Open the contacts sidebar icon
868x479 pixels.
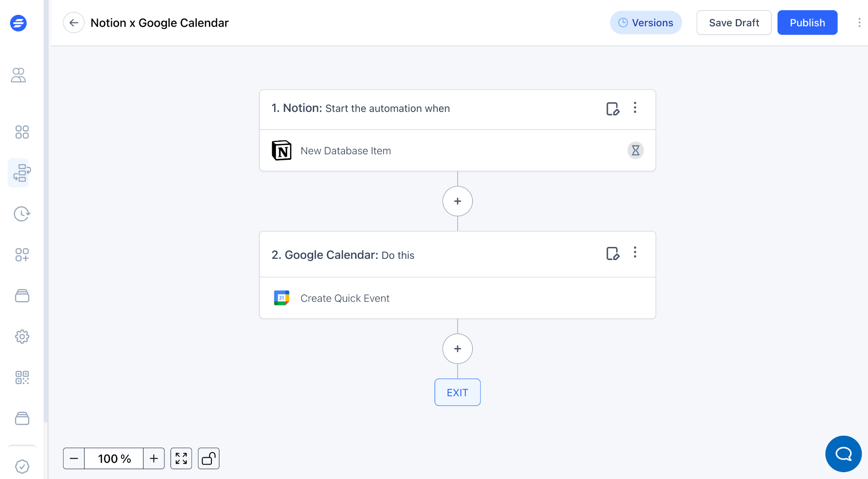(19, 75)
